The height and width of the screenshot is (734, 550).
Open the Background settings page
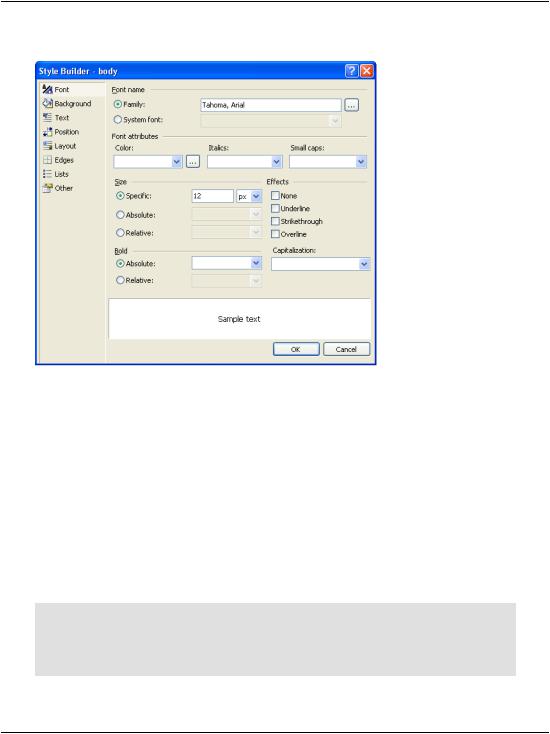pyautogui.click(x=73, y=103)
